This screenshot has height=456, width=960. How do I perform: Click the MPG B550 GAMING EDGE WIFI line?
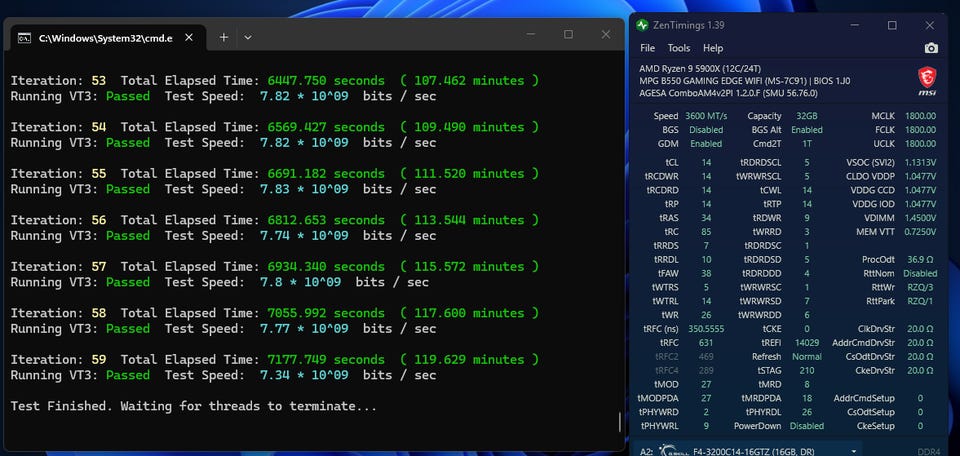(x=744, y=81)
